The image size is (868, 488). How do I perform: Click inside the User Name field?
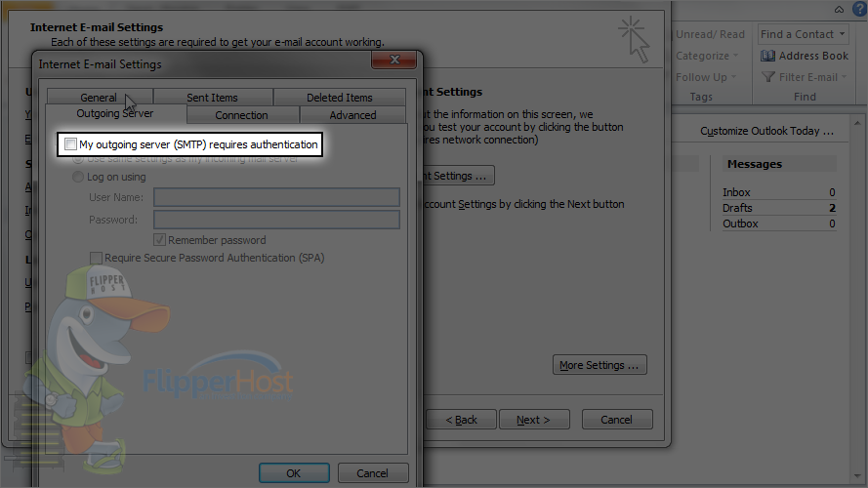276,197
